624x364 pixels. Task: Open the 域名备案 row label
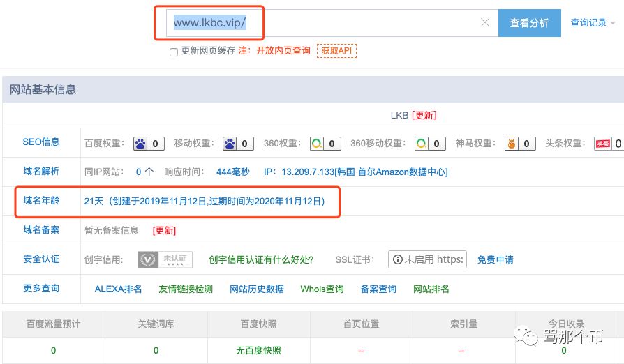click(x=41, y=230)
